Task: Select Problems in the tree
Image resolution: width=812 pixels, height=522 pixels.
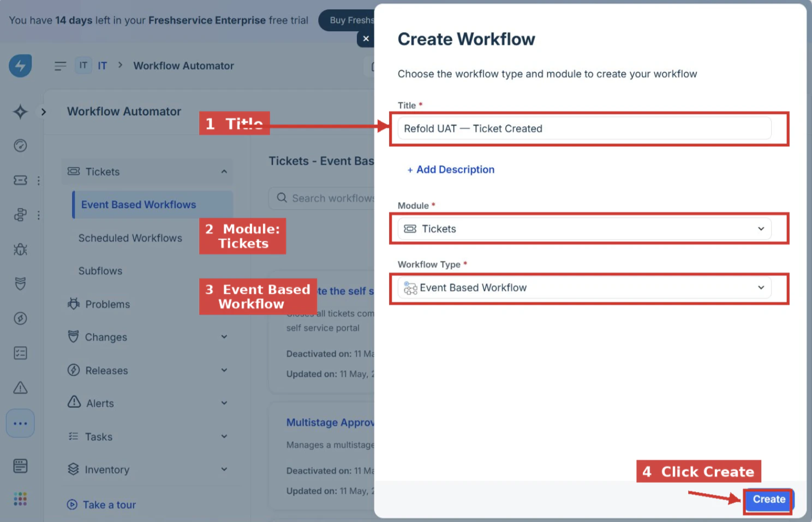Action: [108, 304]
